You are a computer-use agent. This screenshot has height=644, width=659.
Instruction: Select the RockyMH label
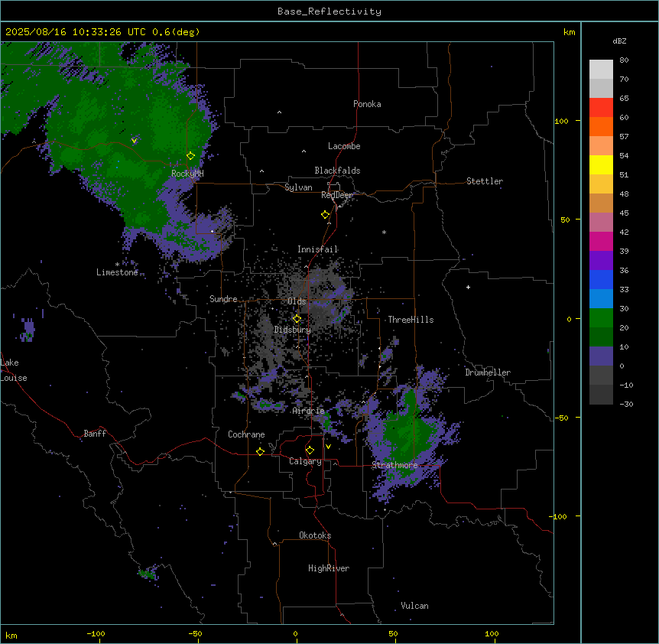pos(187,174)
